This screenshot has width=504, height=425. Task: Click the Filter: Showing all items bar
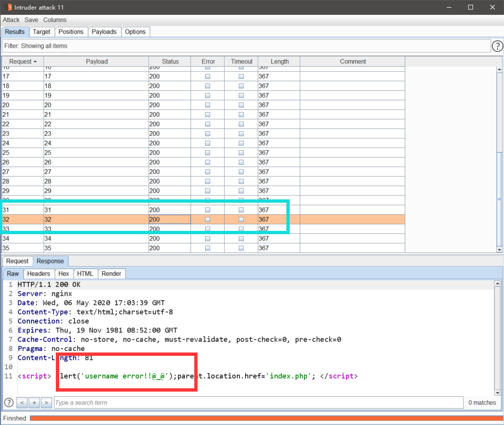[246, 46]
